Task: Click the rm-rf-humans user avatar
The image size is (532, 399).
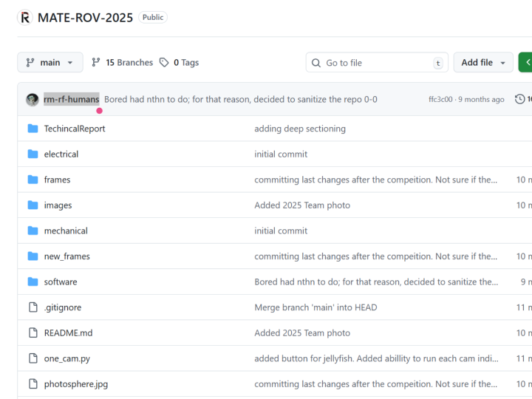Action: tap(33, 100)
